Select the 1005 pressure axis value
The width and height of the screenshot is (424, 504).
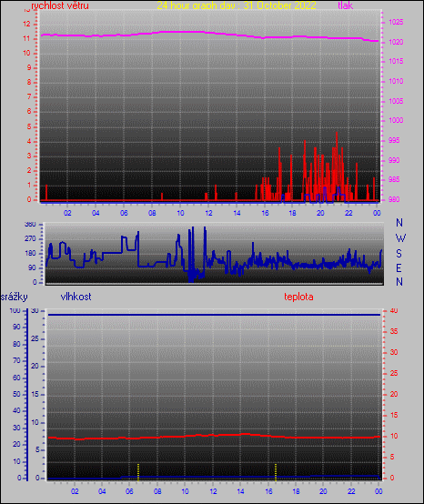[396, 101]
